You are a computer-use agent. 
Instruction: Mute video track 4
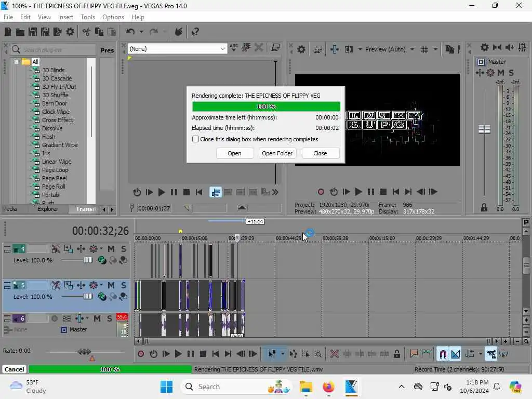tap(111, 249)
